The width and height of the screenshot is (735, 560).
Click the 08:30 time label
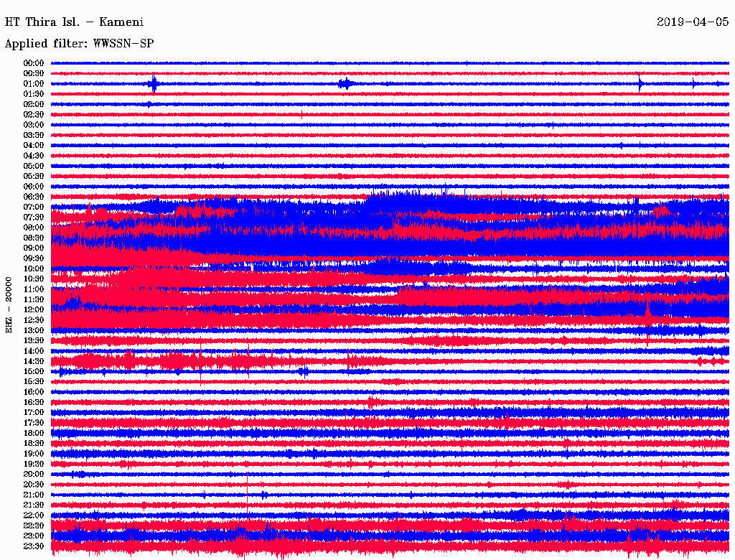point(34,238)
